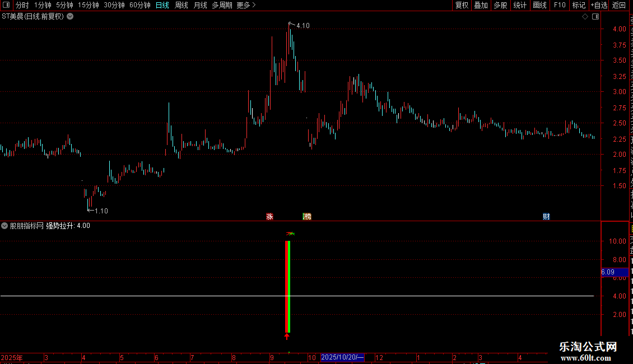
Task: Select the 5分钟 period
Action: (64, 5)
